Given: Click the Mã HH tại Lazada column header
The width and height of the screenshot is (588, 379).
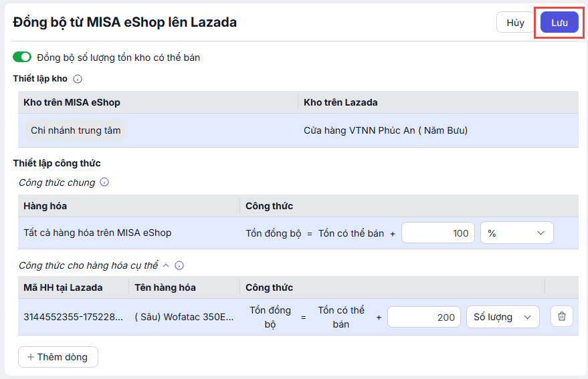Looking at the screenshot, I should coord(63,287).
